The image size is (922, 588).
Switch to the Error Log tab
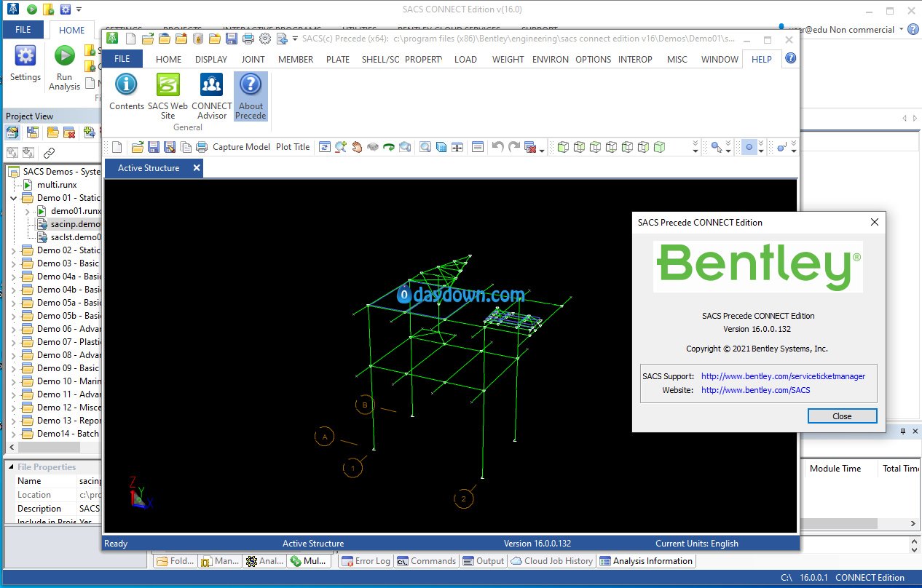click(365, 561)
